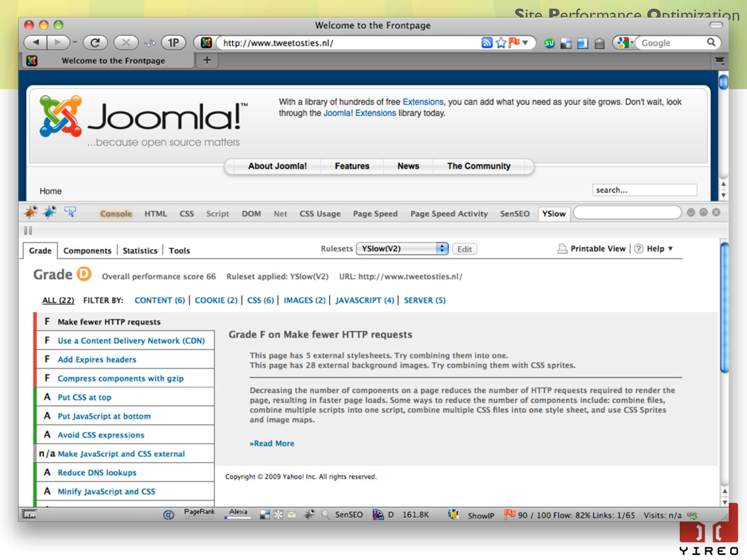Open the back/forward history dropdown arrow
The width and height of the screenshot is (747, 560).
point(75,43)
